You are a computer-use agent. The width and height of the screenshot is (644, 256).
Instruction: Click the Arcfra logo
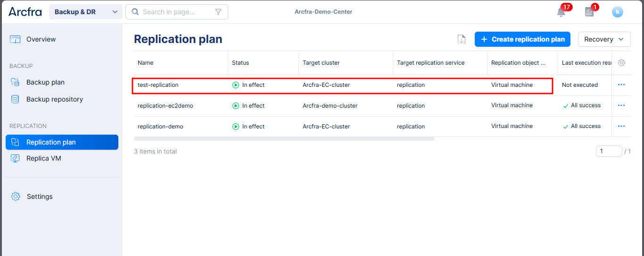click(x=25, y=12)
